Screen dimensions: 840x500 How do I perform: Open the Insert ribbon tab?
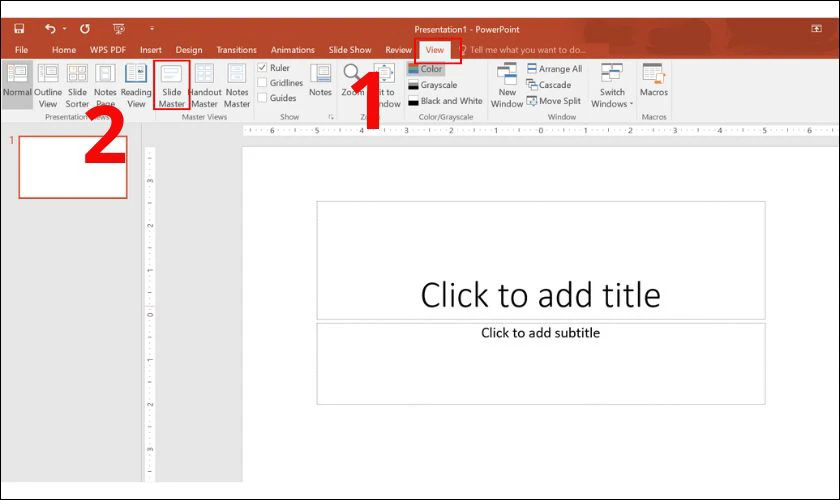point(151,49)
